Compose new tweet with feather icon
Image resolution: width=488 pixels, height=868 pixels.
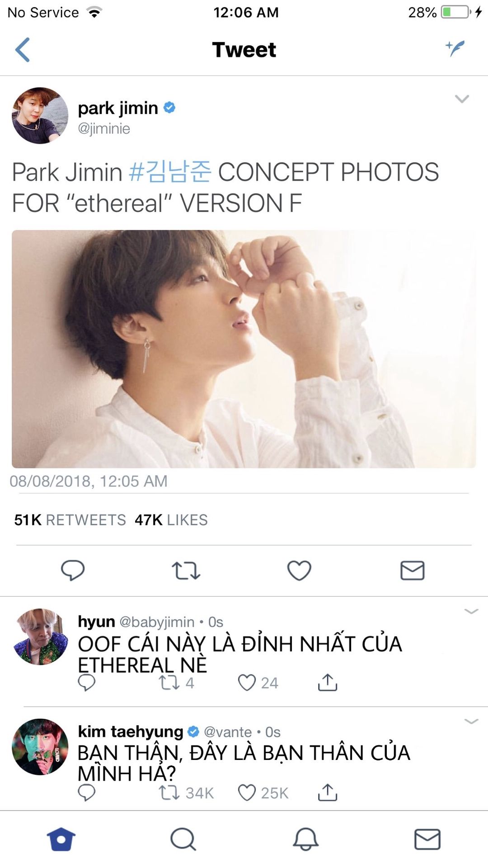(455, 48)
